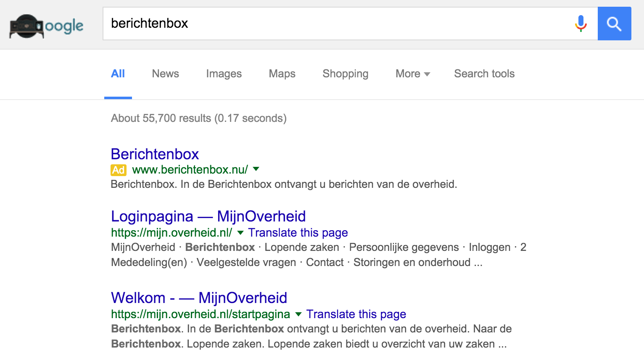Open the Shopping tab

345,74
